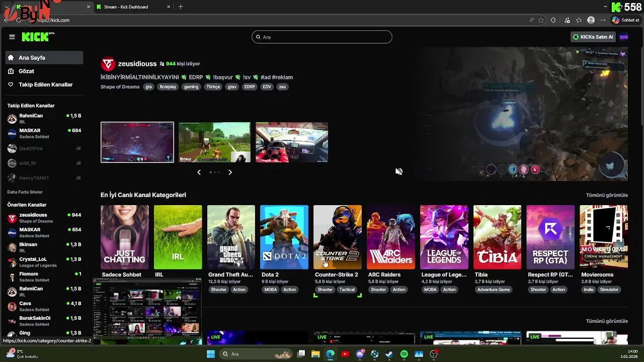Open the hamburger menu beside Kick logo

(12, 37)
